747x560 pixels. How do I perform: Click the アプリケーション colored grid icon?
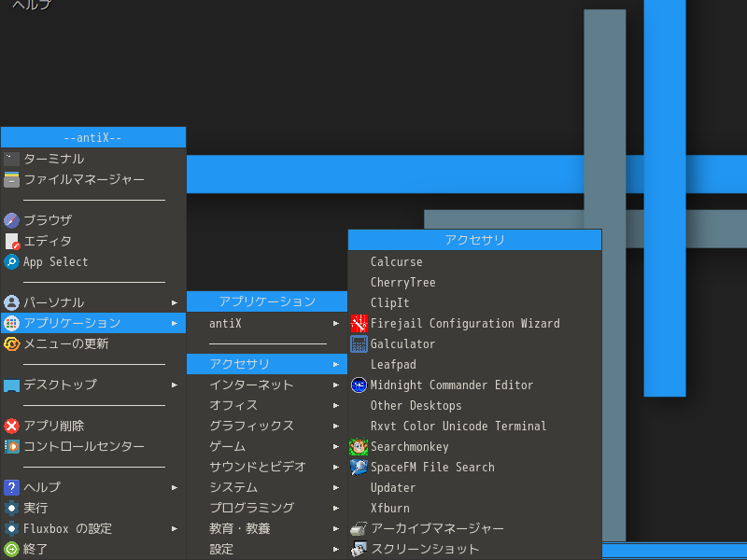(x=11, y=323)
